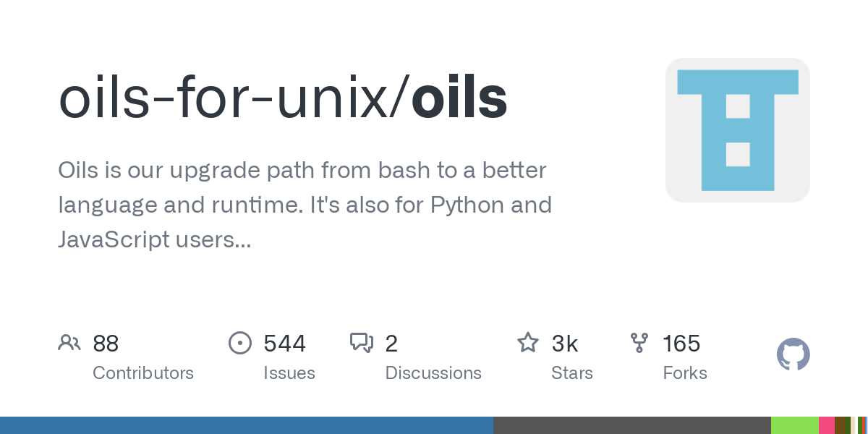Click the repository description text
868x434 pixels.
305,205
